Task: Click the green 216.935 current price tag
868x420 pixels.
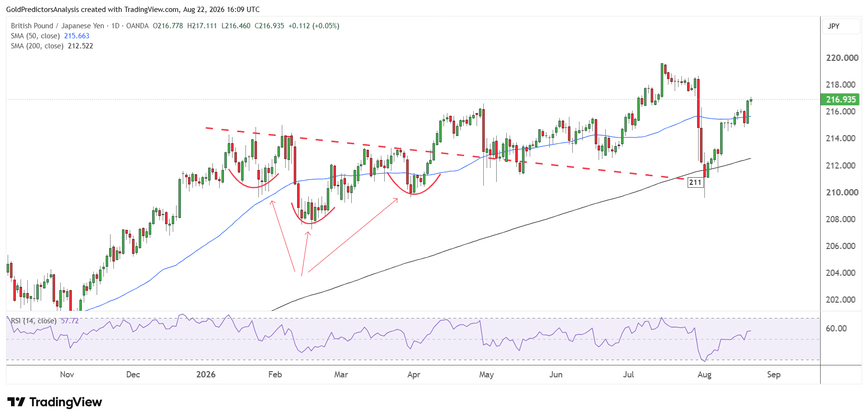Action: (841, 100)
